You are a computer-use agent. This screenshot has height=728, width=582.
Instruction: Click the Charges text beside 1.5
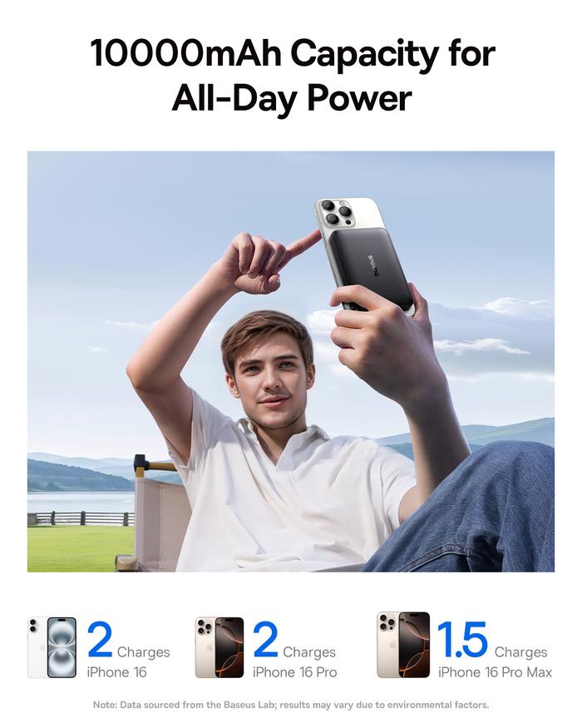pos(520,652)
